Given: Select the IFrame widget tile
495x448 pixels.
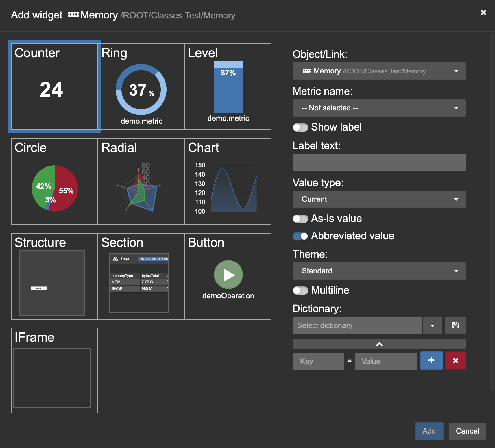Looking at the screenshot, I should click(54, 370).
